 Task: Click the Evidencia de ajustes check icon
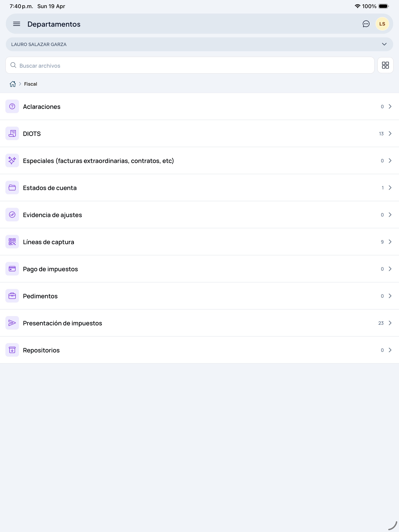click(x=12, y=215)
